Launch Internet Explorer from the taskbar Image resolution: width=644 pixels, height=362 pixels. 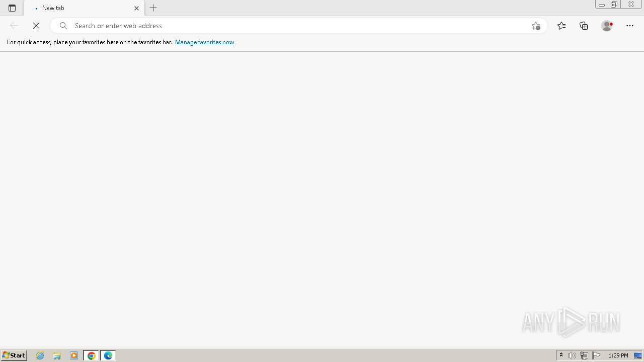pos(40,355)
